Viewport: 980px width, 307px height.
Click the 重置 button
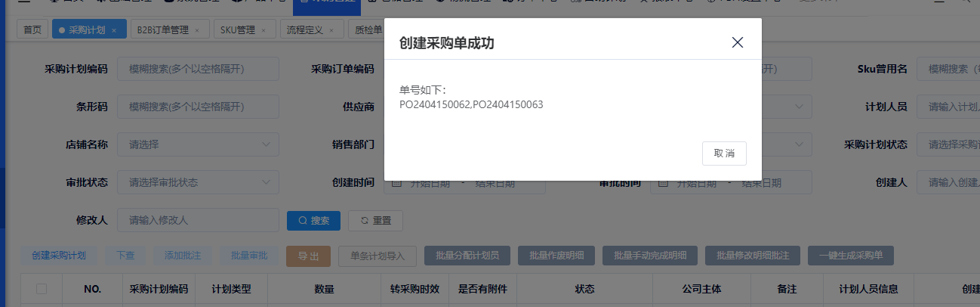[x=375, y=221]
